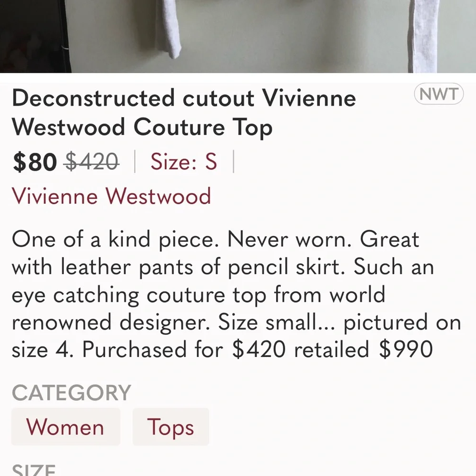
Task: Click the Size: S label
Action: [x=184, y=162]
